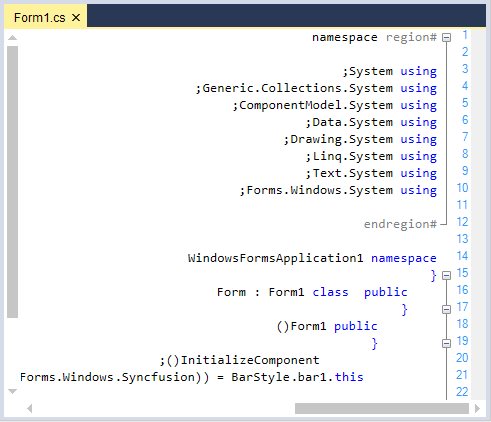
Task: Click ';Linq.System' text
Action: point(349,156)
